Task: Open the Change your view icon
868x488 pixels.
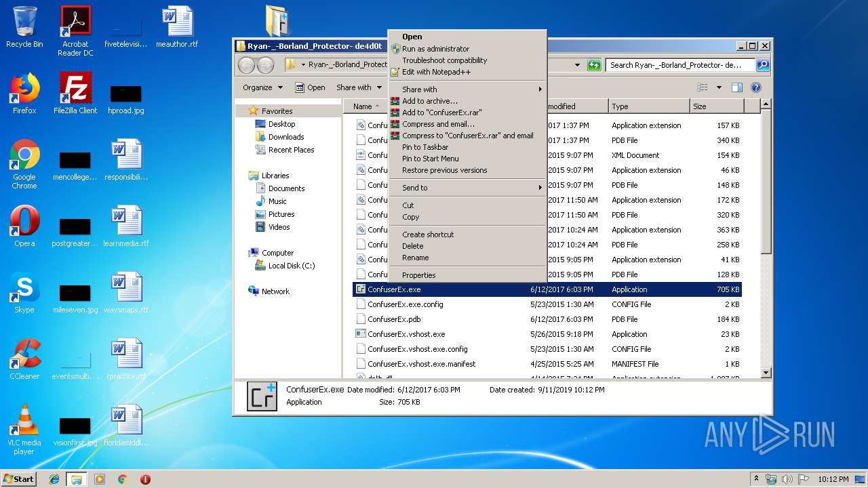Action: 703,87
